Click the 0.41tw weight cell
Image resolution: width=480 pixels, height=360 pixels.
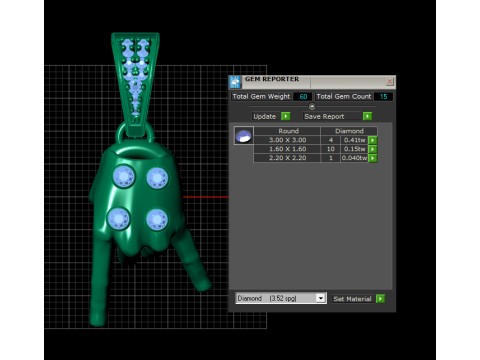(355, 140)
